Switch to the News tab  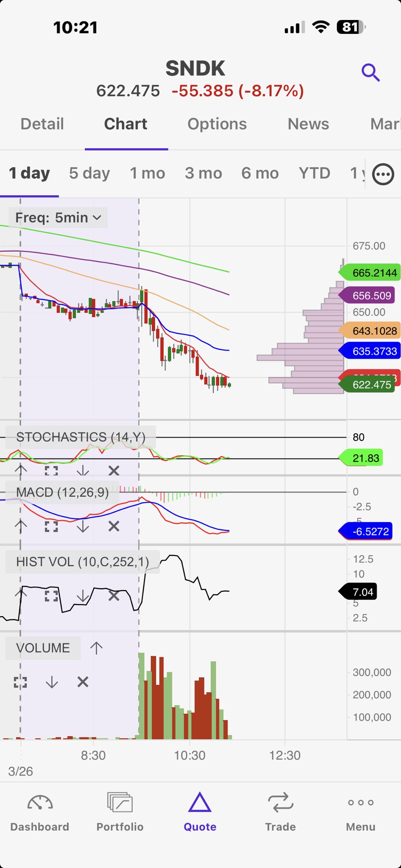(x=308, y=124)
